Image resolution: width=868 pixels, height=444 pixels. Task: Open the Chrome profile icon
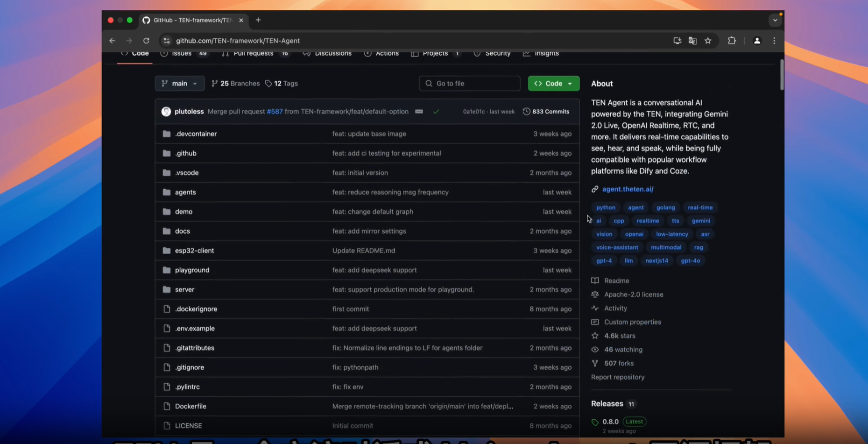(x=757, y=41)
